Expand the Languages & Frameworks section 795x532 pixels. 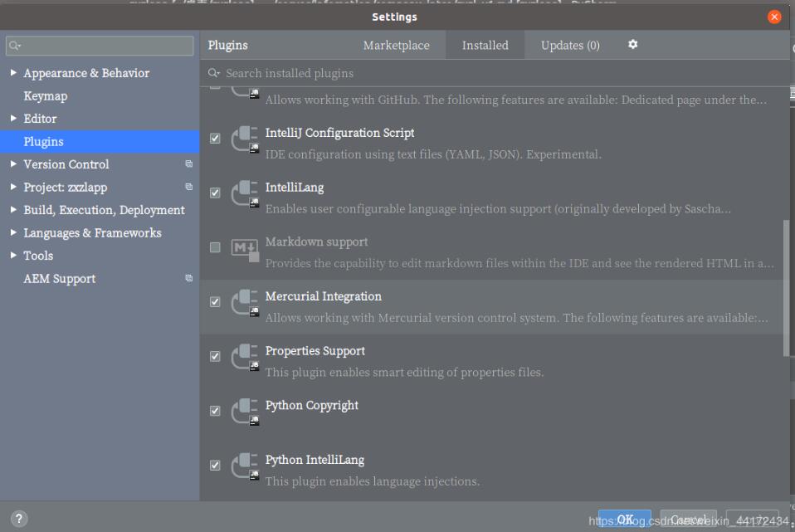pyautogui.click(x=13, y=232)
